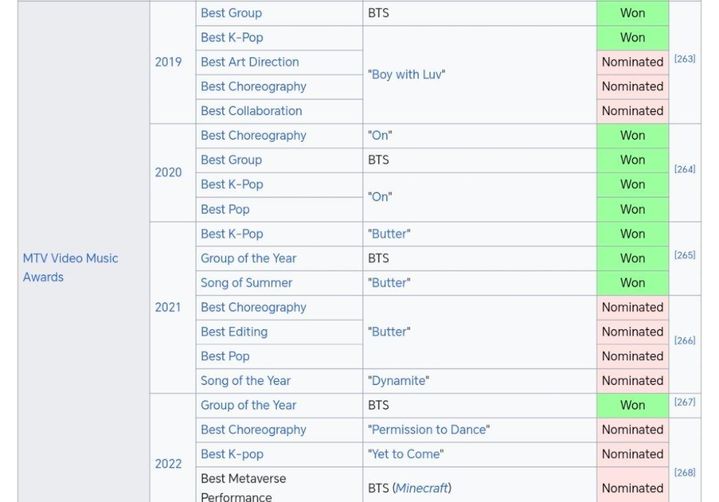The image size is (719, 502).
Task: Select Won cell in Song of Summer row
Action: (x=633, y=283)
